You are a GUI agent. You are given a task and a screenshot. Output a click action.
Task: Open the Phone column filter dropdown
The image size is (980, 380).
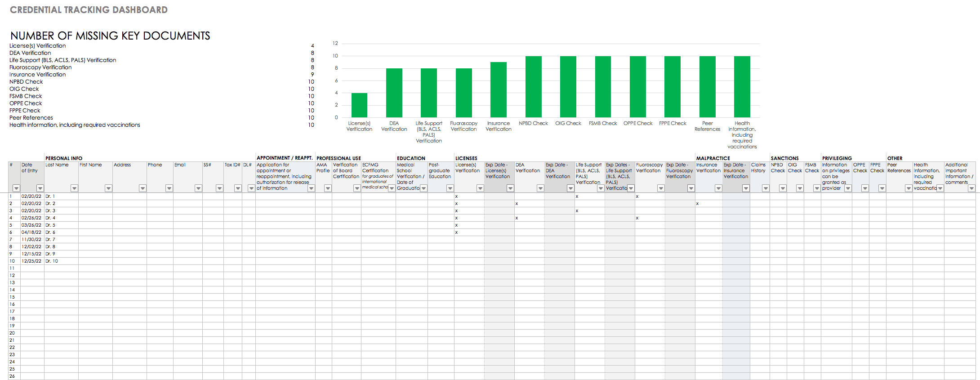169,188
